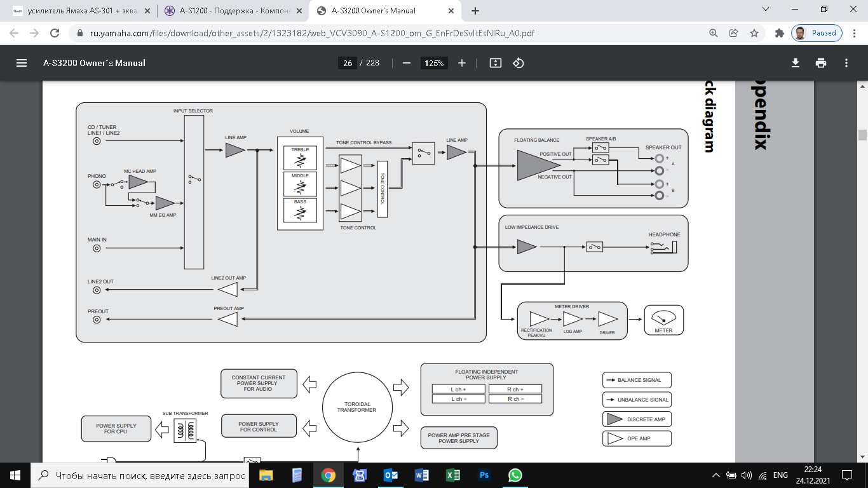Click the search-in-page magnifier icon in address bar
Screen dimensions: 868x488
(x=714, y=33)
